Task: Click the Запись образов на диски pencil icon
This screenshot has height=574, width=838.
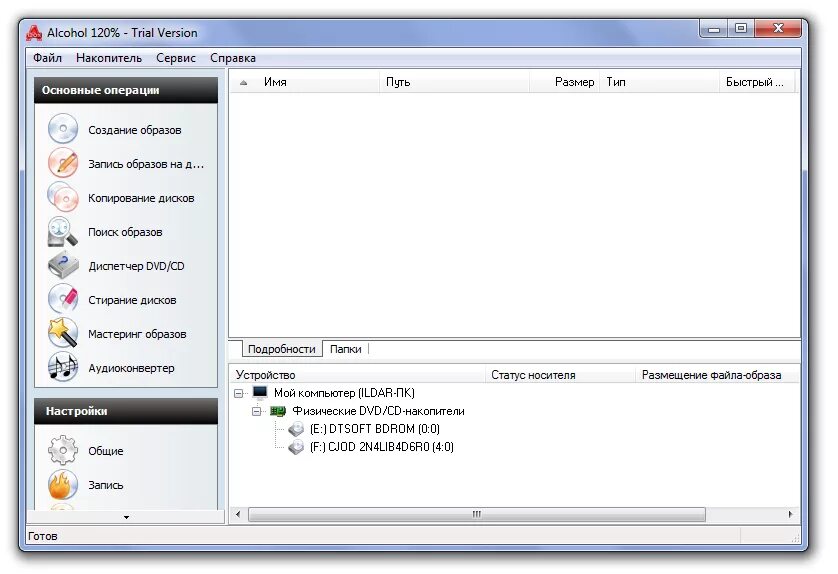Action: [63, 163]
